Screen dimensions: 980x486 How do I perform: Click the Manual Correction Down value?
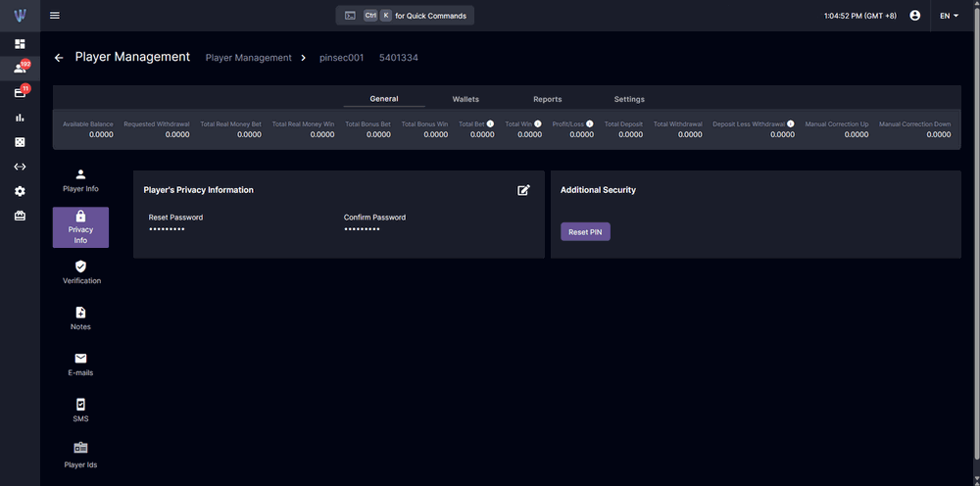(939, 134)
